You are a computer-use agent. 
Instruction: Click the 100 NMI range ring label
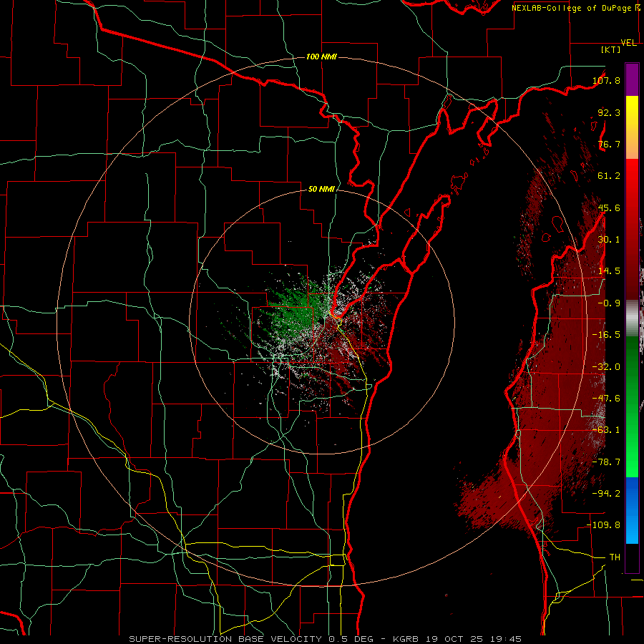click(x=321, y=57)
